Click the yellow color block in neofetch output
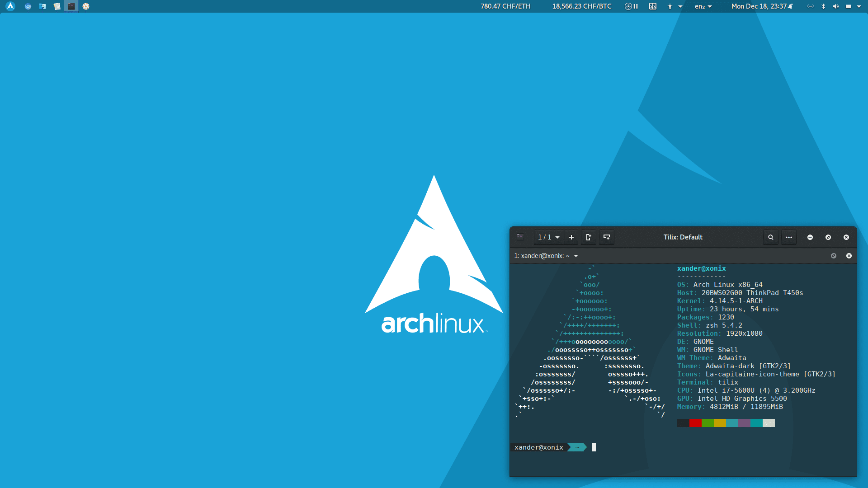This screenshot has height=488, width=868. [720, 423]
